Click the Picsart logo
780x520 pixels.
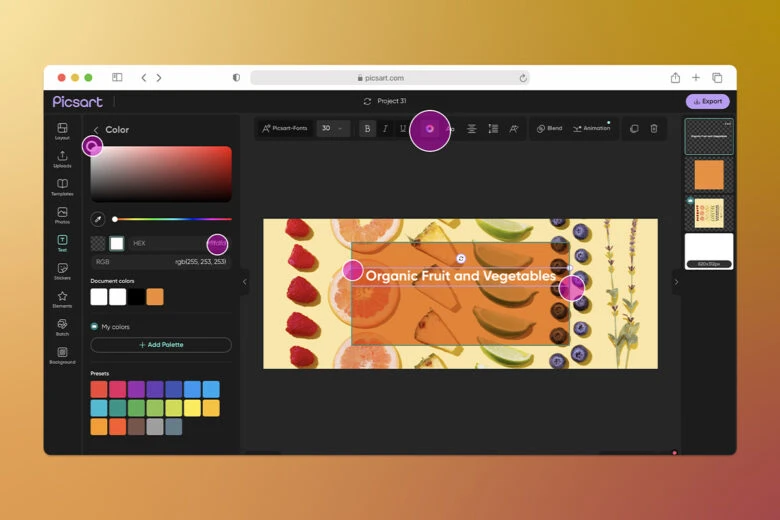[x=78, y=102]
